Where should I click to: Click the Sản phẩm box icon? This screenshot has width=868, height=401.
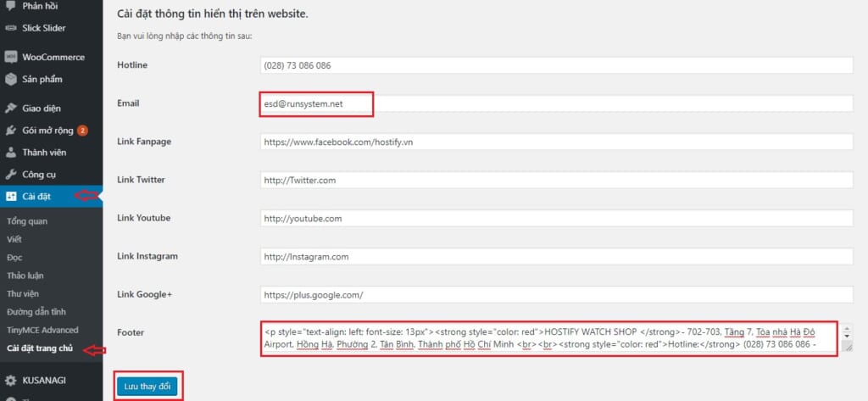point(10,79)
